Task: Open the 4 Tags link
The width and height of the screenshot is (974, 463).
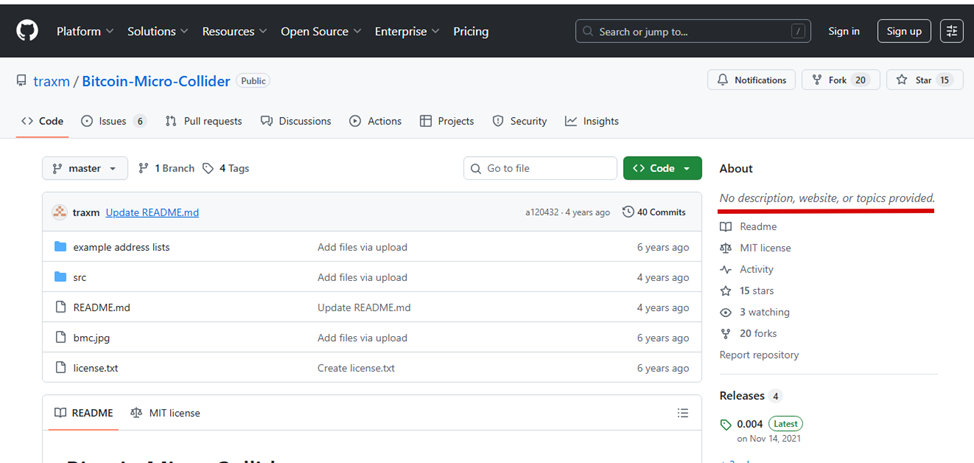Action: pyautogui.click(x=226, y=168)
